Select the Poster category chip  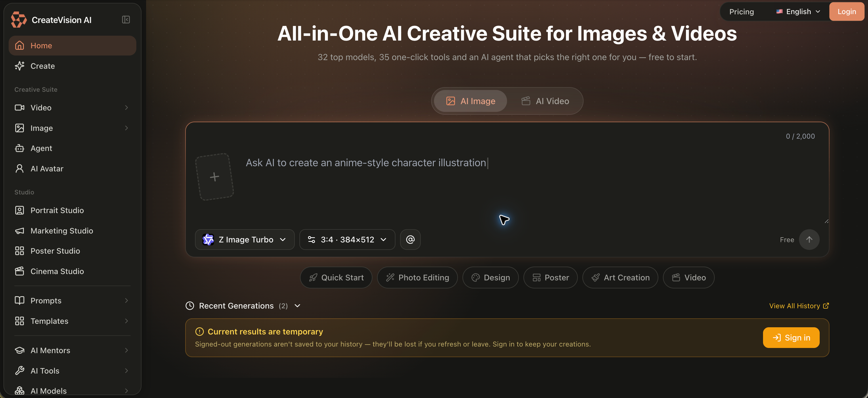pyautogui.click(x=550, y=277)
